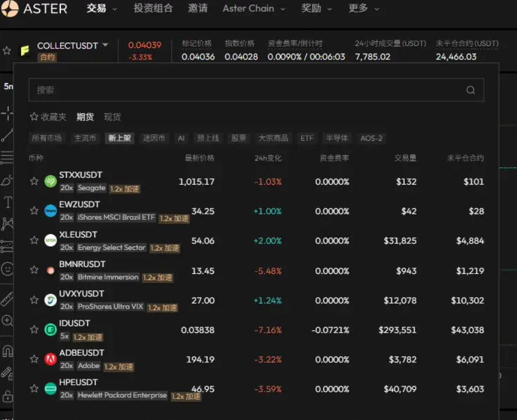
Task: Click the UVXYUSDT ProShares logo icon
Action: click(x=50, y=300)
